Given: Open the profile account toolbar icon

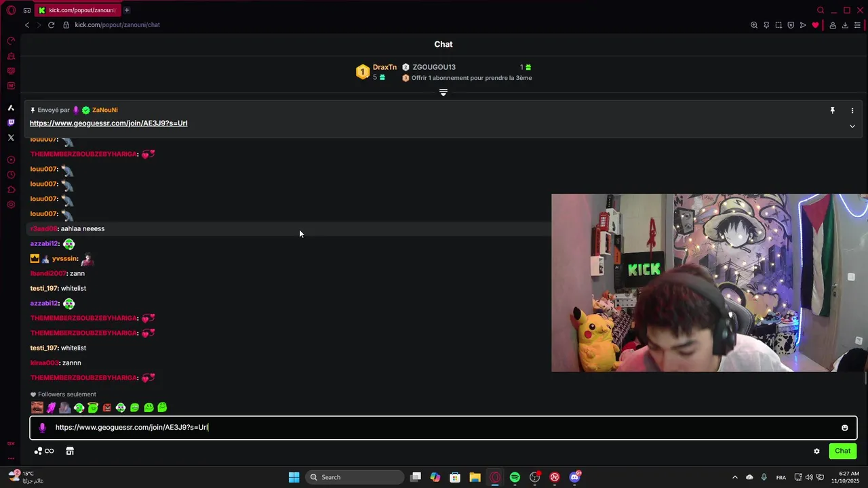Looking at the screenshot, I should click(833, 25).
